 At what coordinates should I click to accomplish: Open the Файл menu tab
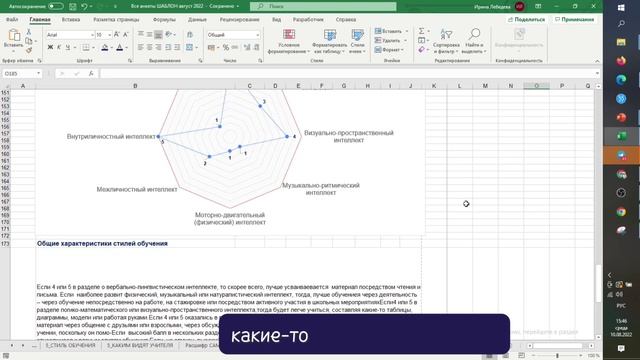click(12, 20)
